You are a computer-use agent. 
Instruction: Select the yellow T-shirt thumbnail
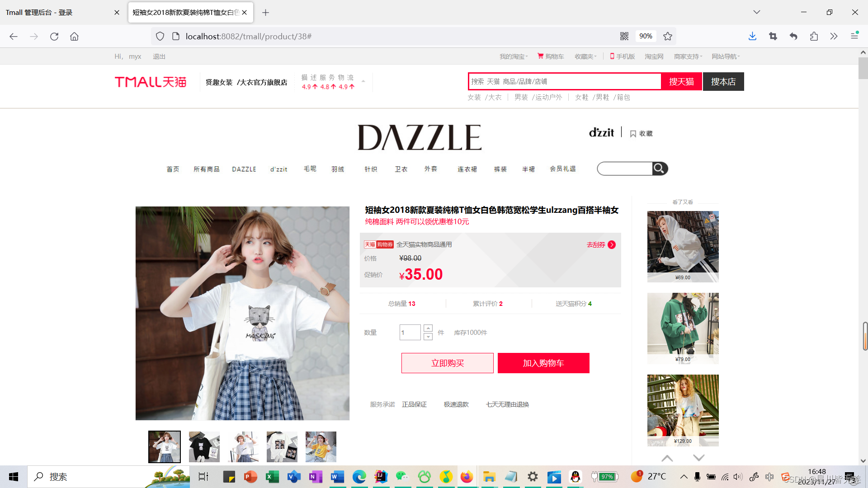[x=321, y=447]
